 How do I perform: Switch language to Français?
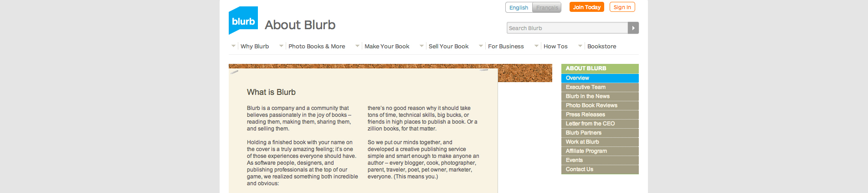(x=547, y=8)
